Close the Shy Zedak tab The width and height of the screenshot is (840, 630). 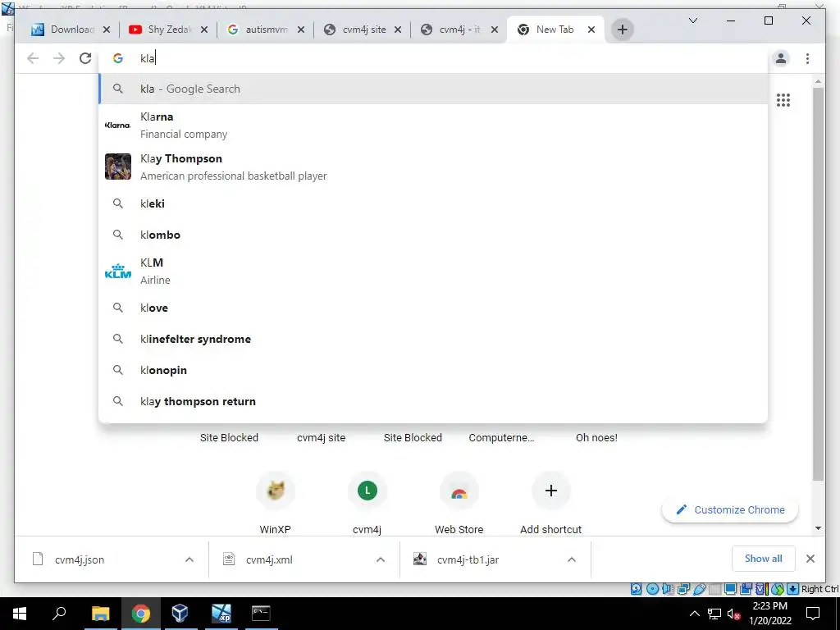[203, 30]
